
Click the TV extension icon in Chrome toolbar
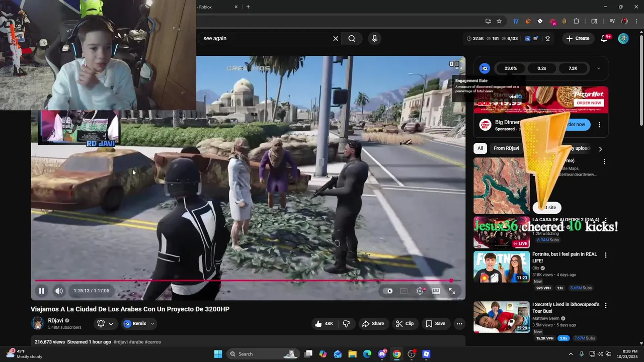pos(516,21)
